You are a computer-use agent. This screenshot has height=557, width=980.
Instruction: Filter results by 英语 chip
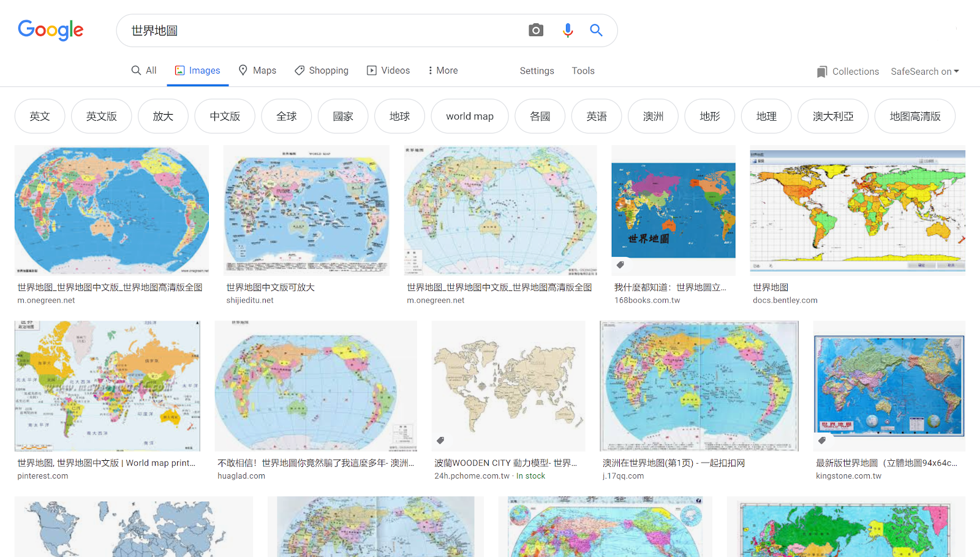(597, 116)
